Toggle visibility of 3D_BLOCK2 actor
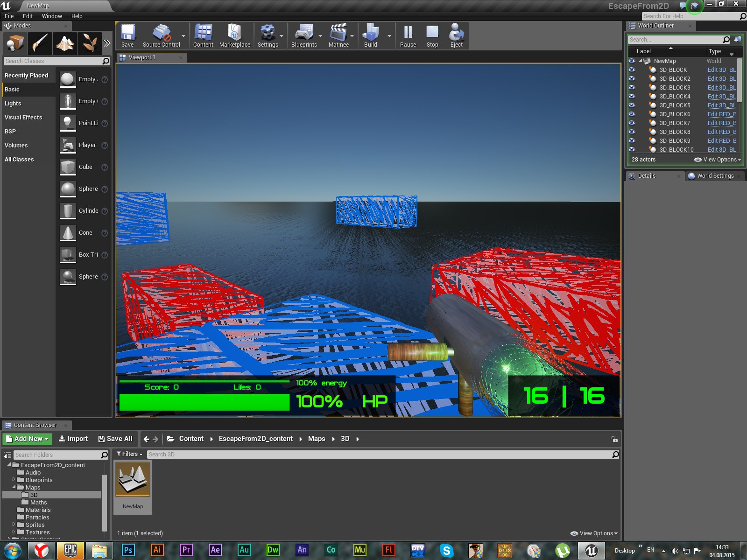 [632, 78]
